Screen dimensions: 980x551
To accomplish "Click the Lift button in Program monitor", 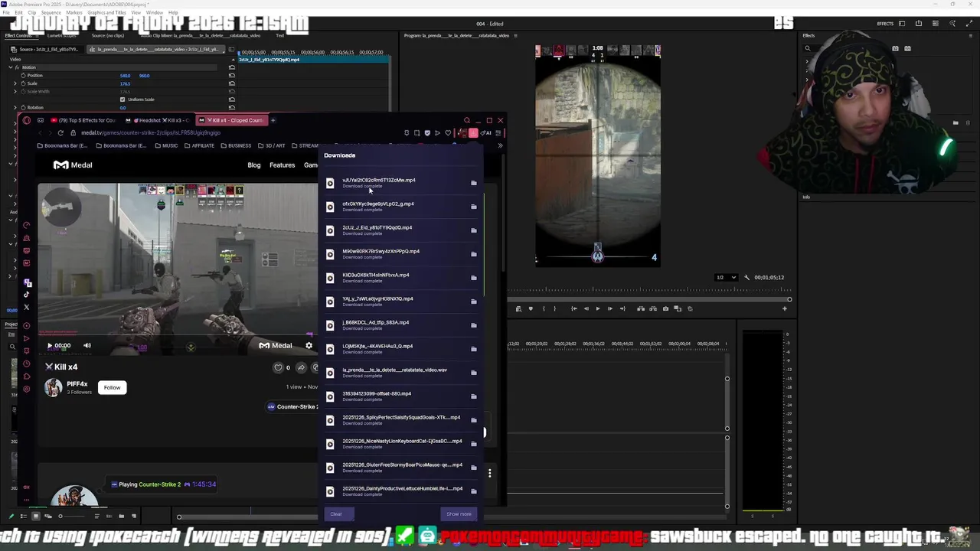I will coord(641,308).
